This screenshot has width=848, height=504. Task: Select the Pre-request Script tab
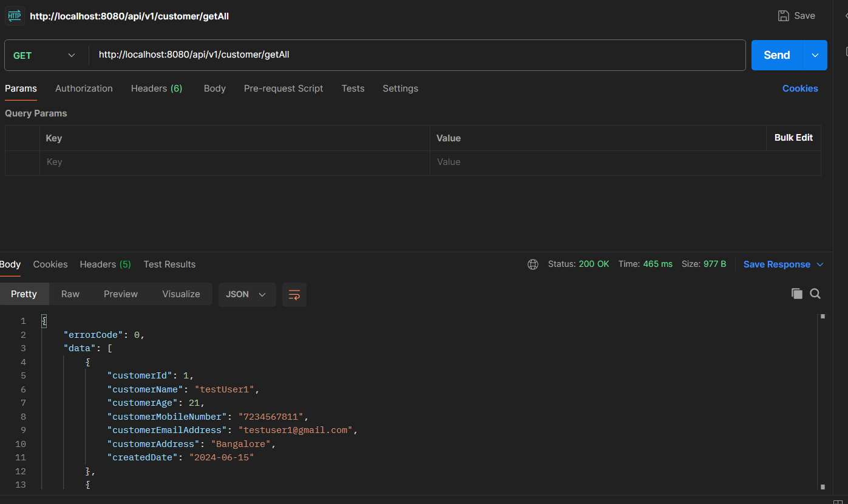(x=283, y=89)
